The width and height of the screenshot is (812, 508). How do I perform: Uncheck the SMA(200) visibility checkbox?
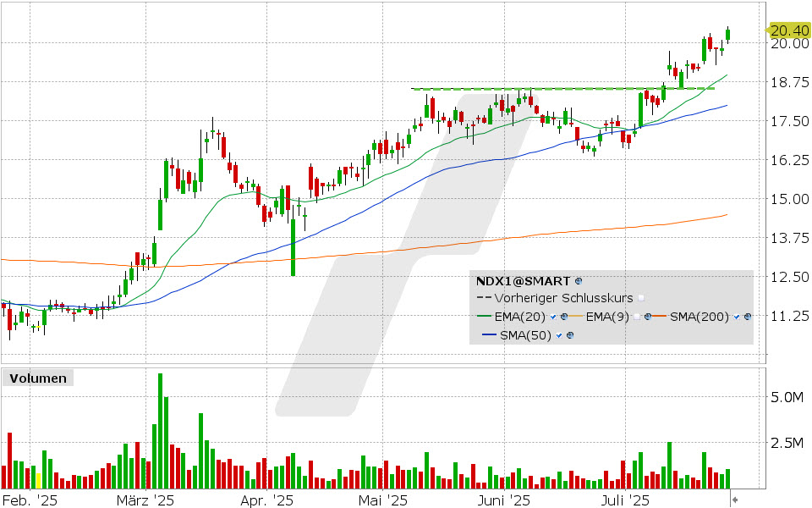click(x=737, y=317)
